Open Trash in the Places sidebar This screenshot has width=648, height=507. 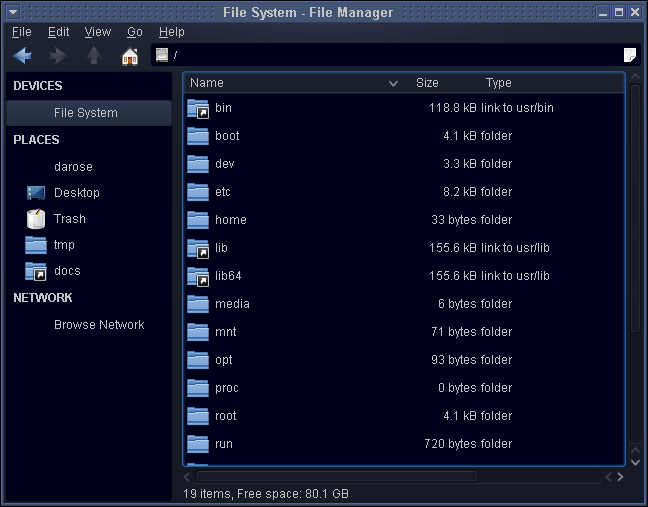69,219
